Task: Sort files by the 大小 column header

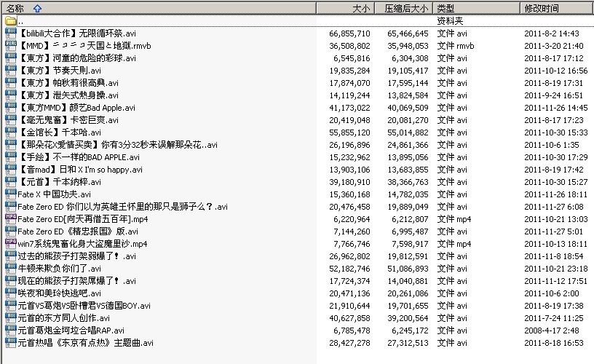Action: (x=361, y=8)
